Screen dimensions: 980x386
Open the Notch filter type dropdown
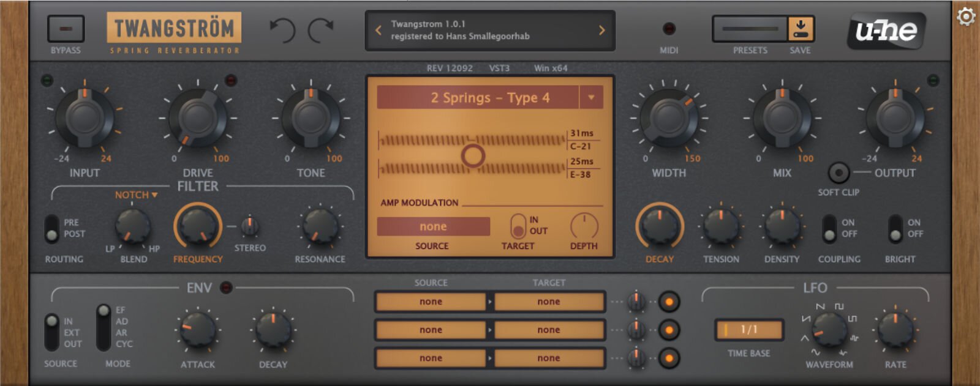click(136, 195)
